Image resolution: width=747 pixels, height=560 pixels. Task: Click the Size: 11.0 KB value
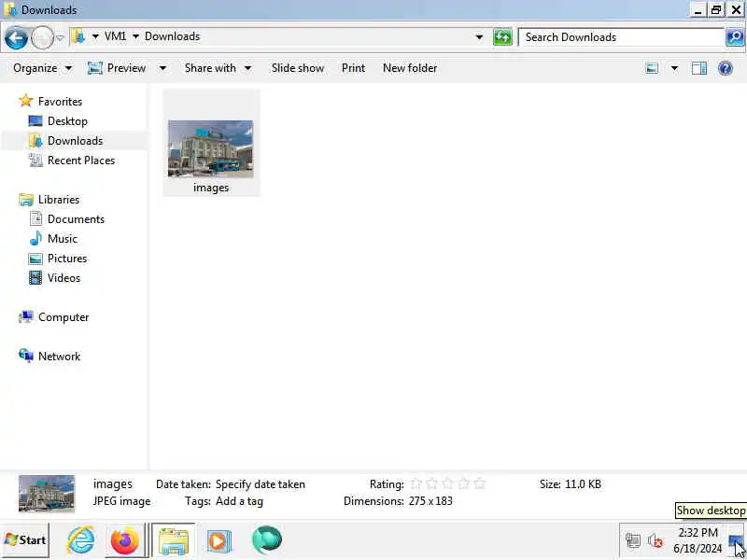583,484
